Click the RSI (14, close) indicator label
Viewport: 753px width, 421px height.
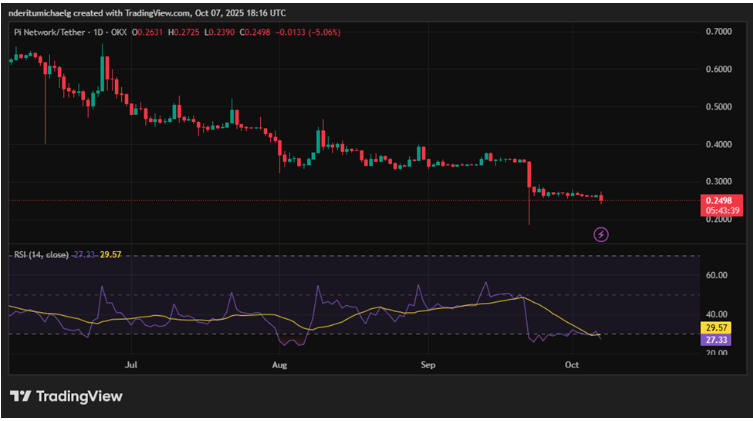(41, 255)
